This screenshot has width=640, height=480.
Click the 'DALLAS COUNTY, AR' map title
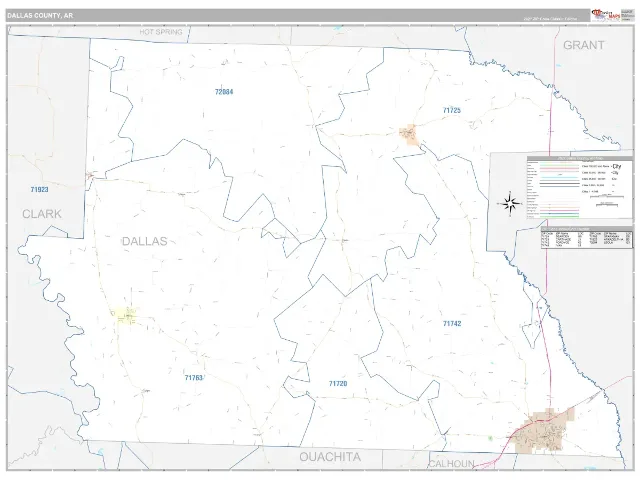click(40, 16)
